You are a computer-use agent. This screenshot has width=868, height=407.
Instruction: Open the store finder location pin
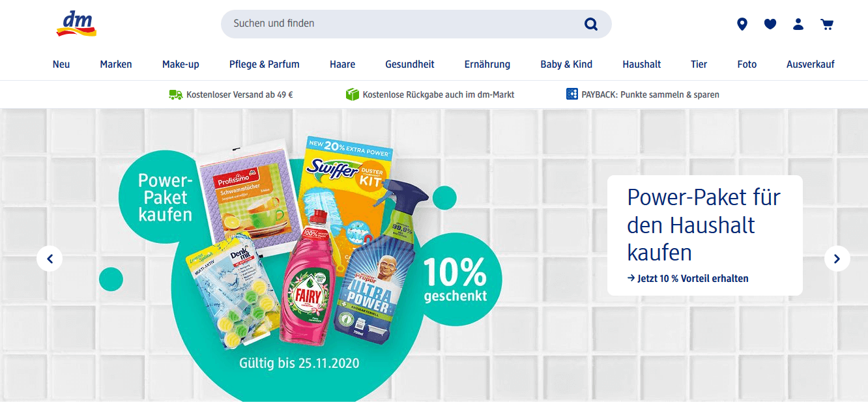point(742,24)
